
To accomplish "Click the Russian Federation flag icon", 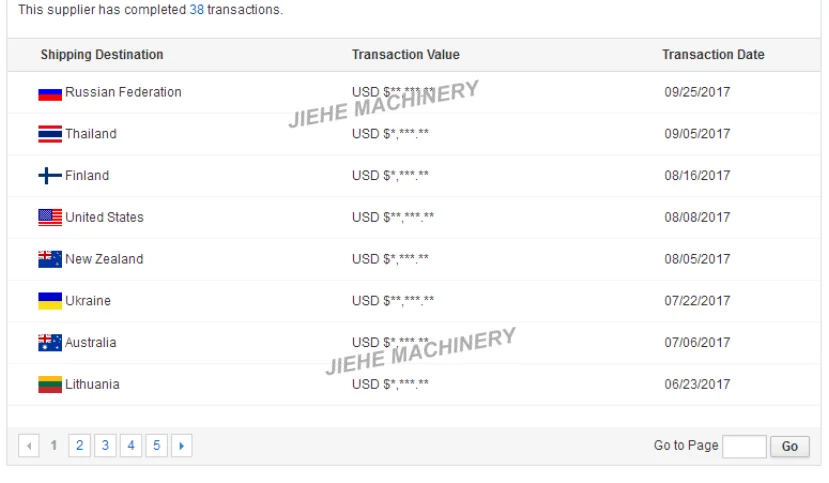I will click(50, 93).
